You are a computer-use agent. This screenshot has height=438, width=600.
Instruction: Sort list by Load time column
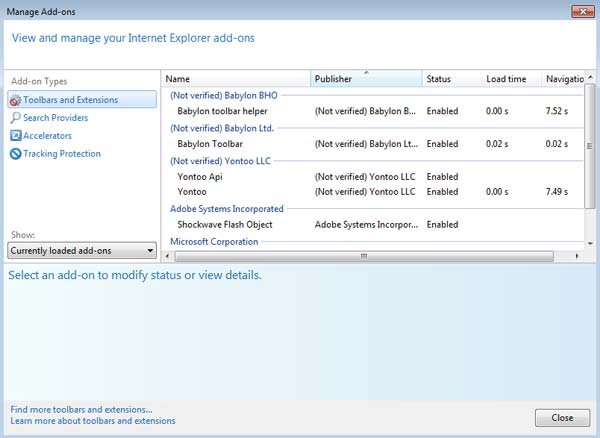tap(511, 79)
